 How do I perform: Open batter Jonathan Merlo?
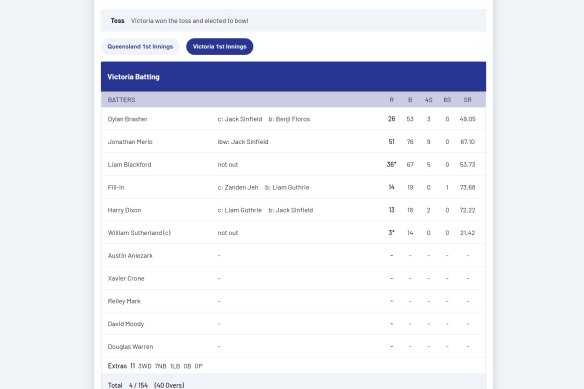point(130,142)
